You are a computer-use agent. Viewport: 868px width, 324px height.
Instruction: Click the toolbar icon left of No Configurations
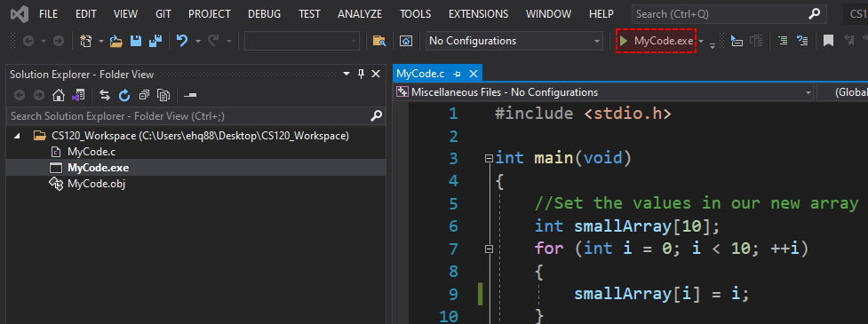pos(406,41)
